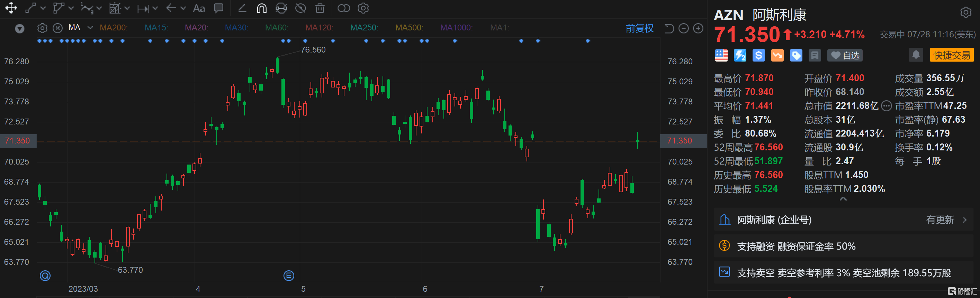Expand the range analysis tools dropdown
Image resolution: width=980 pixels, height=298 pixels.
click(127, 8)
